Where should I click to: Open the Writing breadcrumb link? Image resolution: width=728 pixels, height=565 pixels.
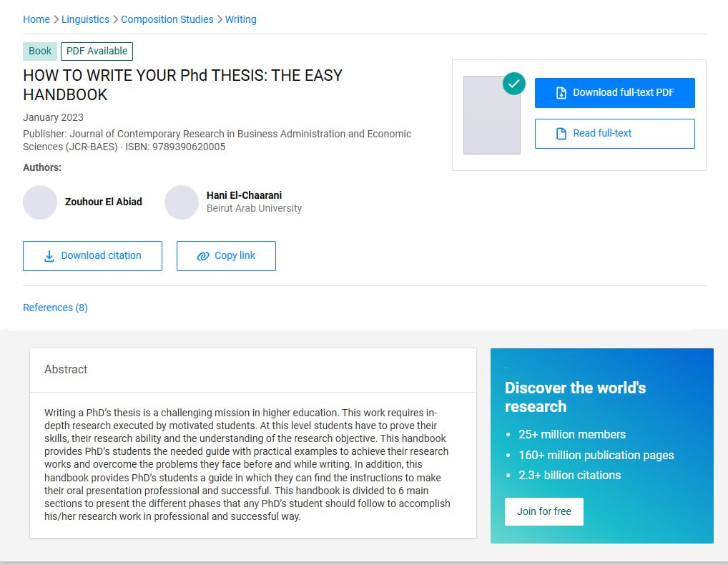(241, 19)
